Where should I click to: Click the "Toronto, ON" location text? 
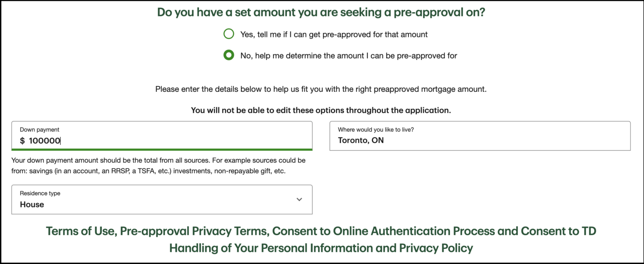tap(361, 141)
